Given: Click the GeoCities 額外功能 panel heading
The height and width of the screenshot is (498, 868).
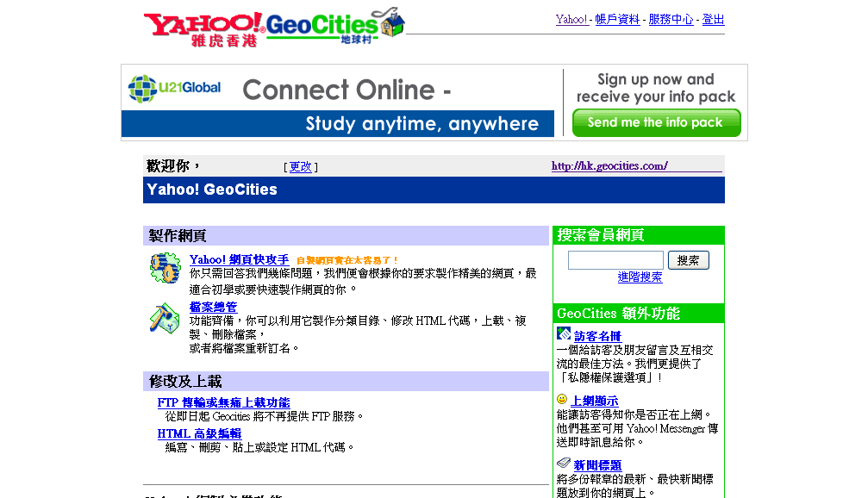Looking at the screenshot, I should tap(618, 313).
